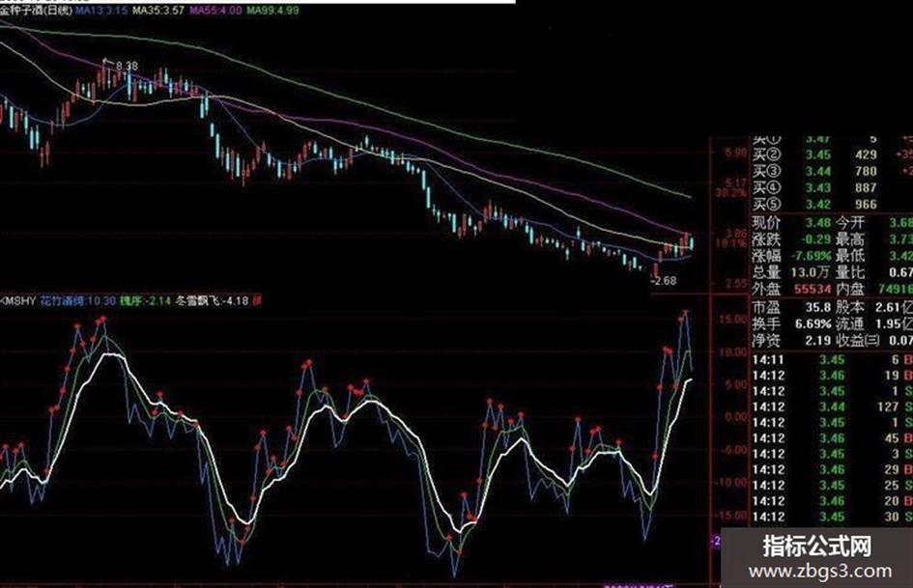Click the 今开 opening price label

pyautogui.click(x=850, y=222)
